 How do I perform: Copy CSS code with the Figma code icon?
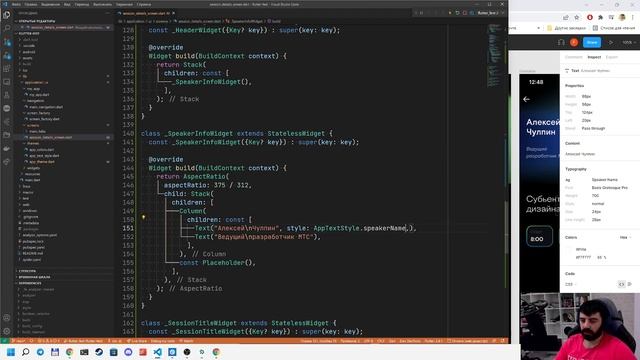click(621, 284)
